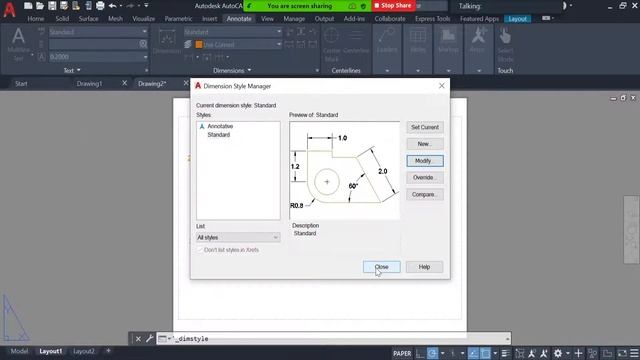Click the Plot printer icon
The image size is (640, 360).
click(100, 6)
